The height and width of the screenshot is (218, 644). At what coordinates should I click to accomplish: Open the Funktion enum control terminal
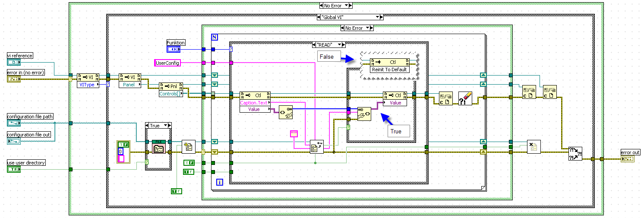tap(174, 49)
